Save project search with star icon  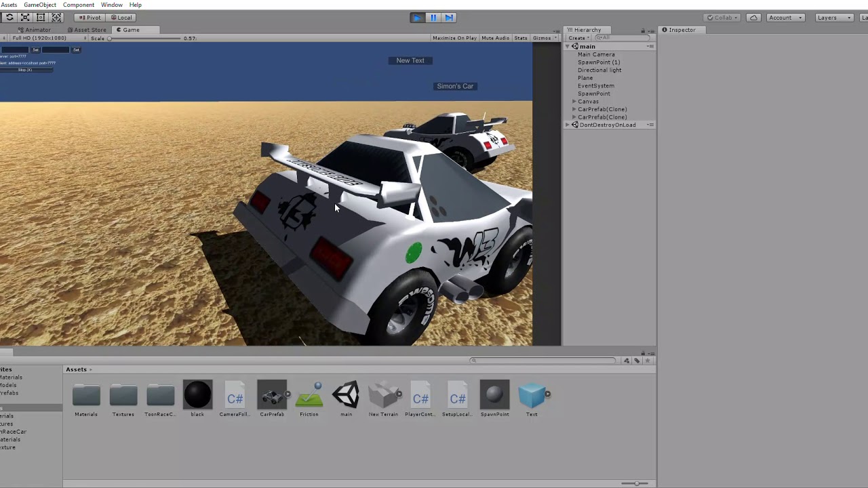click(x=648, y=361)
